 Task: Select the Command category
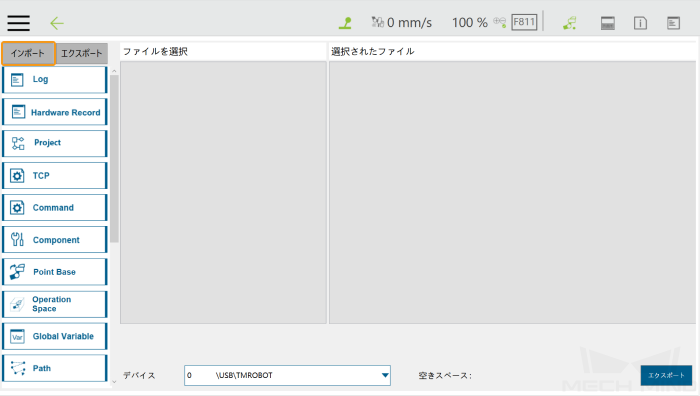click(x=55, y=208)
